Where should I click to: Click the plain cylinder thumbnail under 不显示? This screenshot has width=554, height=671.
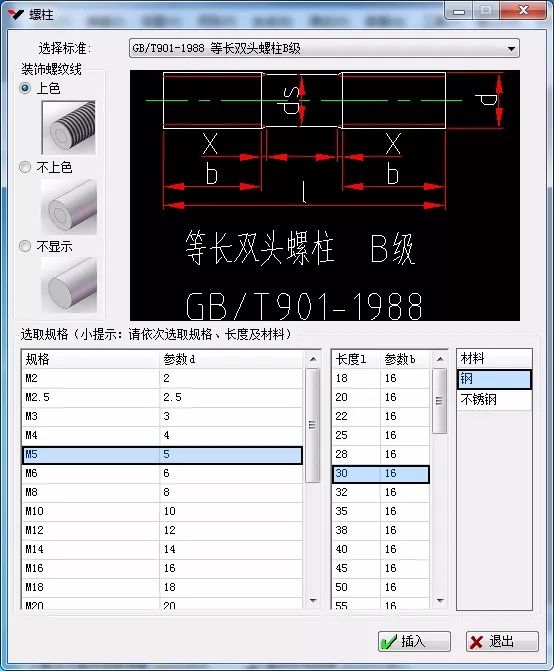pyautogui.click(x=68, y=284)
